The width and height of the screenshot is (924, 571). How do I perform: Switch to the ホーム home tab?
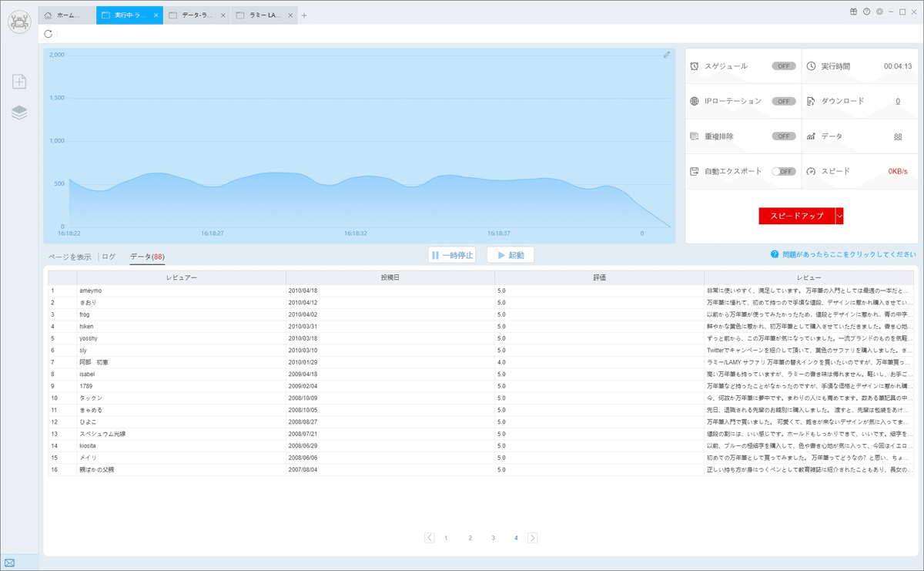click(68, 15)
